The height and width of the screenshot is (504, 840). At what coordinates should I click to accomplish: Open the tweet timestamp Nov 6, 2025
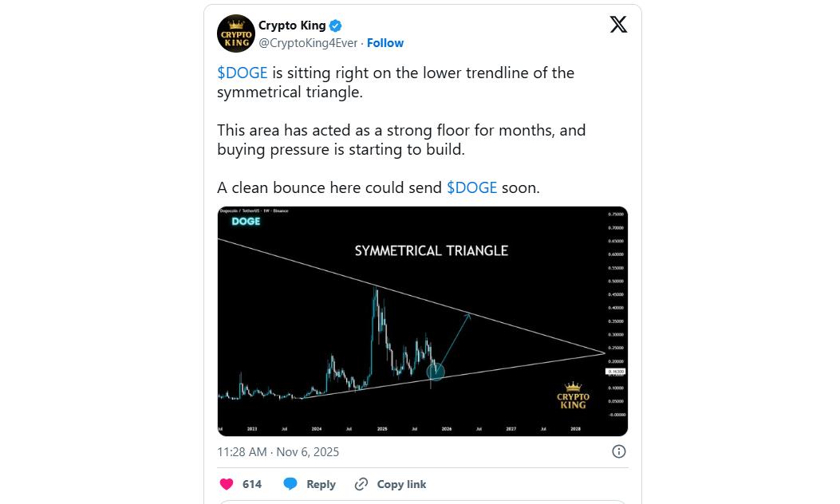278,451
